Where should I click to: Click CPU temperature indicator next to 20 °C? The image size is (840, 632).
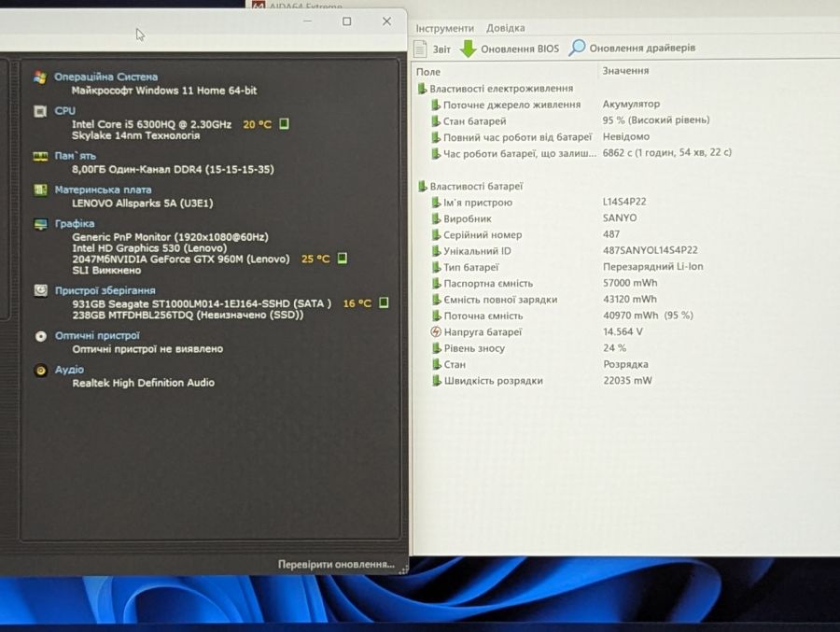coord(284,124)
